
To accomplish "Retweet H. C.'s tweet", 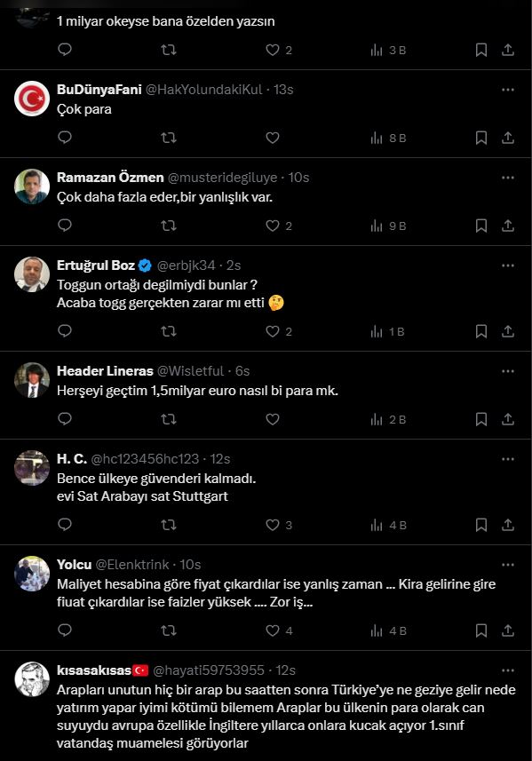I will (169, 525).
